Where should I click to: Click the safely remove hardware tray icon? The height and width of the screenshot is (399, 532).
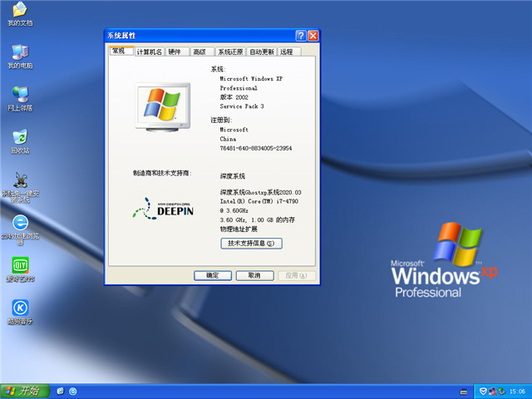coord(502,392)
